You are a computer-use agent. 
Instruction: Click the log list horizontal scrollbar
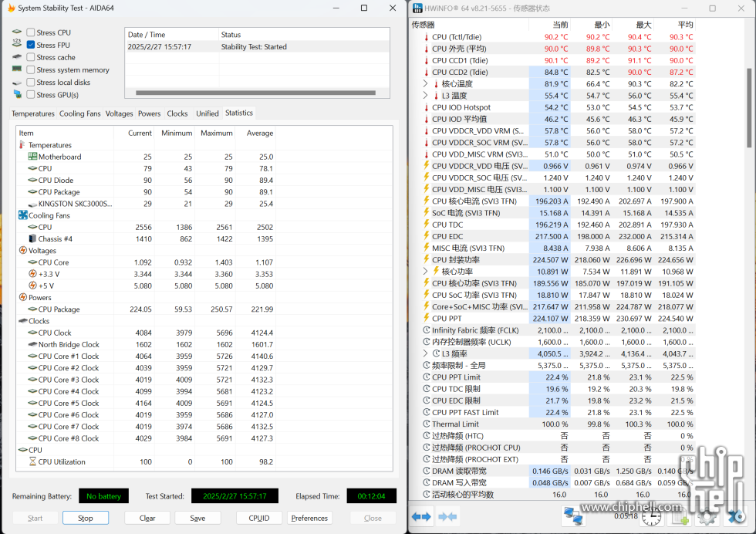[x=255, y=93]
